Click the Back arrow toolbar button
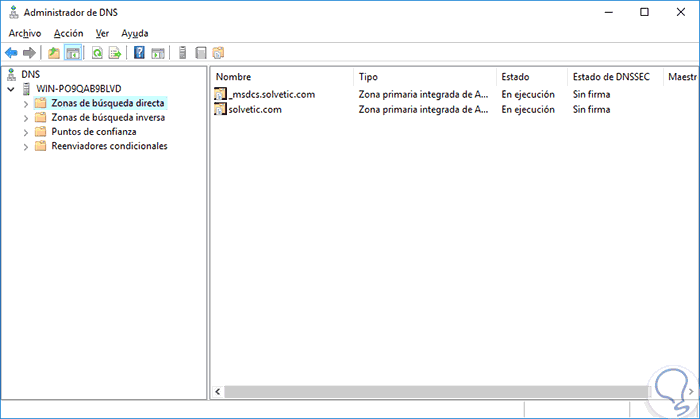The height and width of the screenshot is (419, 700). [11, 53]
